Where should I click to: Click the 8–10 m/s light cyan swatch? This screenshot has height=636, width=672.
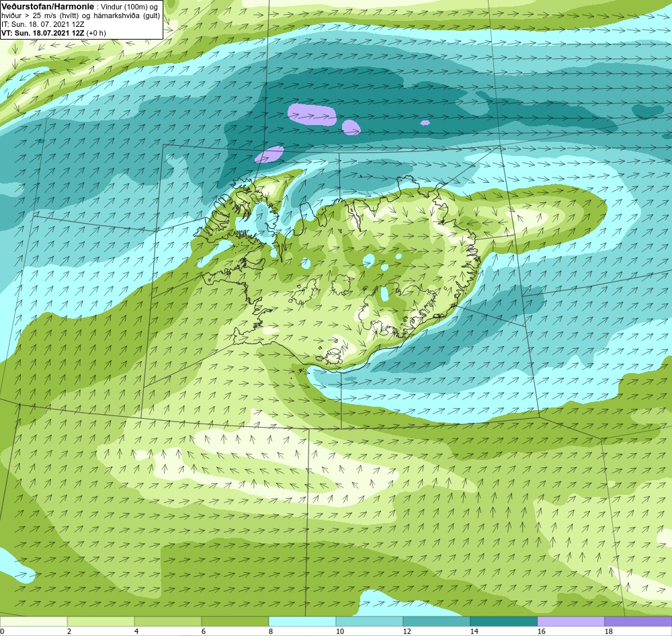click(x=302, y=621)
